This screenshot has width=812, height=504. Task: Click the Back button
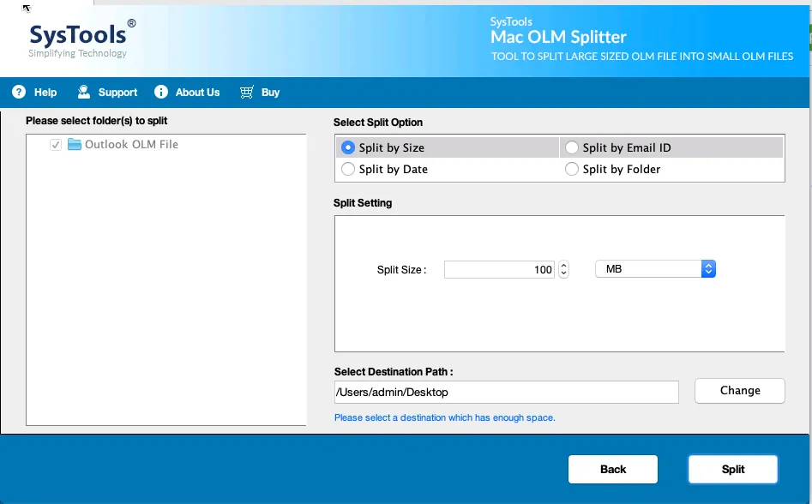coord(612,470)
